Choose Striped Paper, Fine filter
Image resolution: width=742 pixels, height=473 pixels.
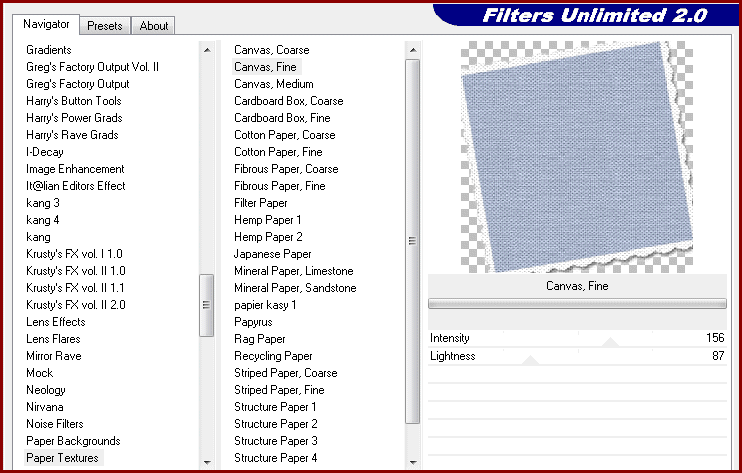[279, 391]
